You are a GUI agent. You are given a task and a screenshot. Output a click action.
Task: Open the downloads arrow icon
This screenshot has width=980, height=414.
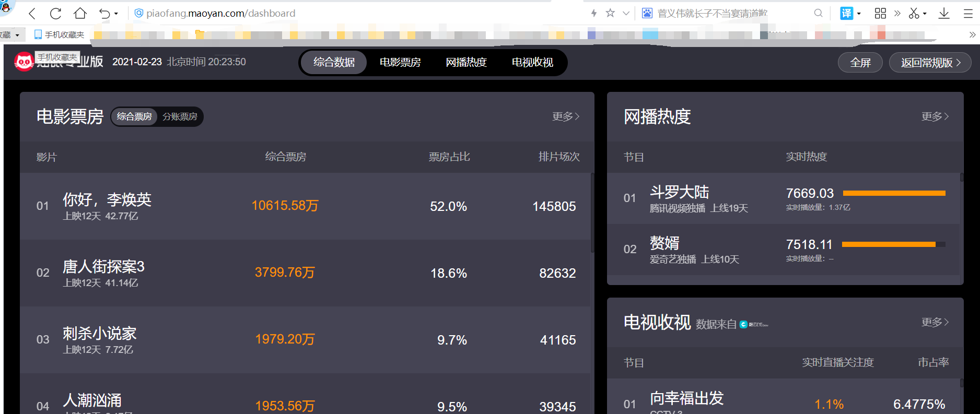944,13
